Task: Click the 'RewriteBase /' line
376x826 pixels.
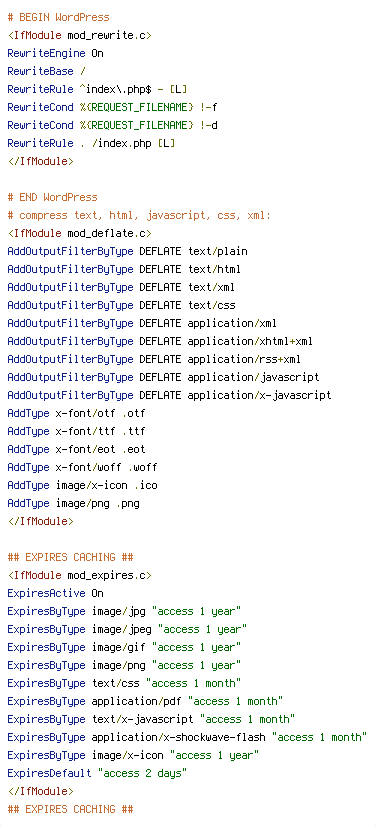Action: pos(46,71)
